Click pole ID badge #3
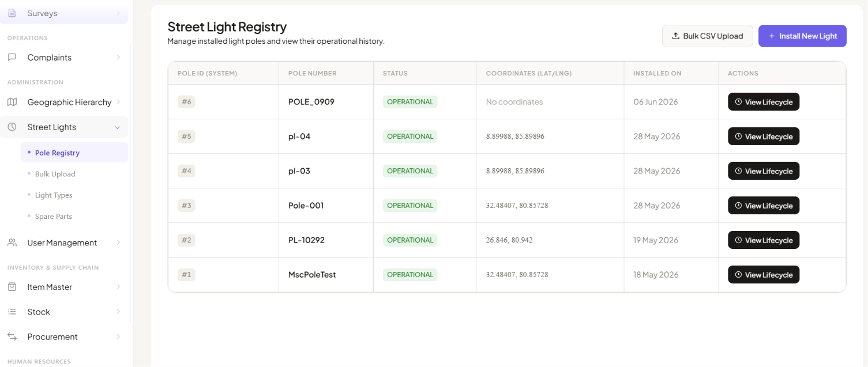Screen dimensions: 868x367 pyautogui.click(x=186, y=206)
